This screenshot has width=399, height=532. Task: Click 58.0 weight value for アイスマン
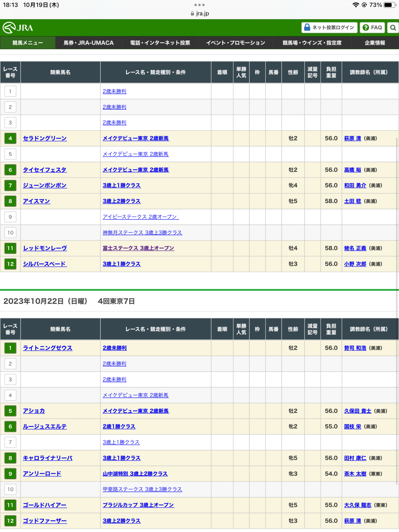[x=331, y=201]
